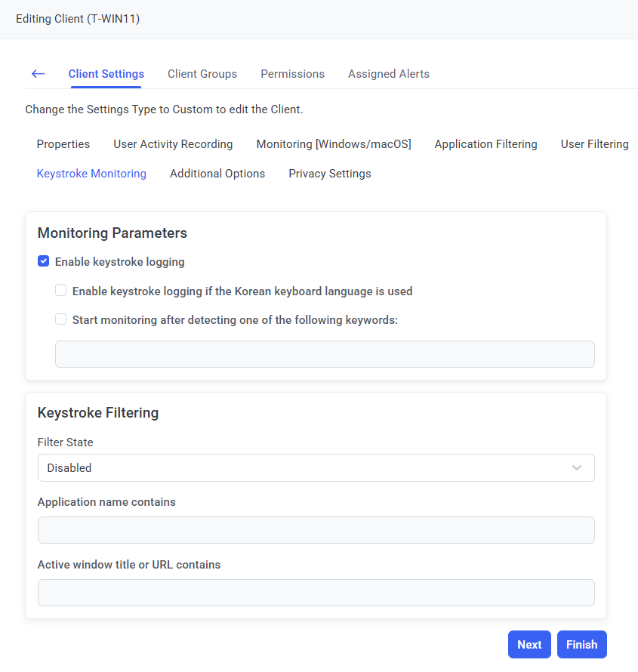Enable Korean keyboard language logging checkbox
Image resolution: width=638 pixels, height=672 pixels.
pos(61,291)
